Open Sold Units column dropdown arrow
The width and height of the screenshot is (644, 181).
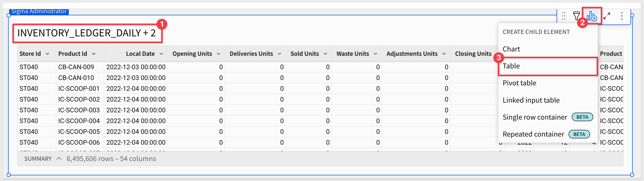[x=325, y=54]
